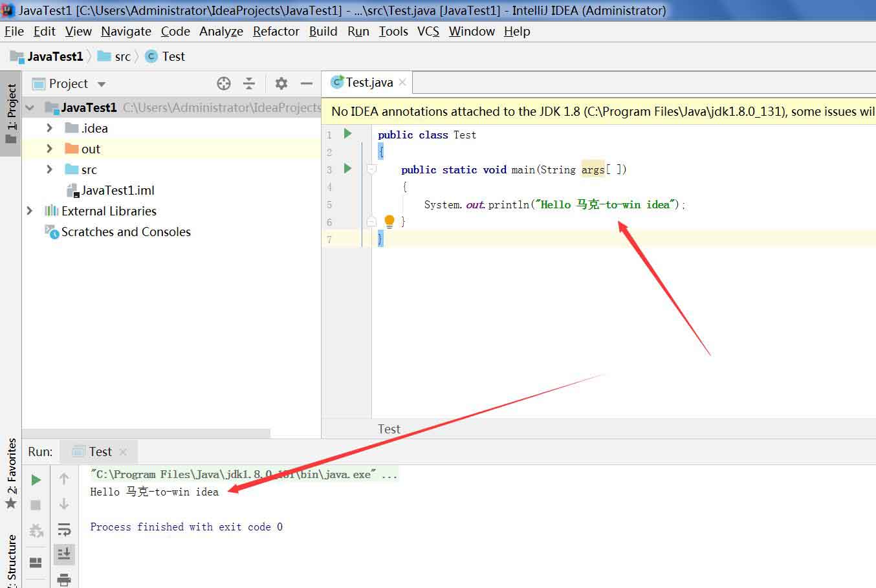Click the stop process square icon

[x=36, y=505]
